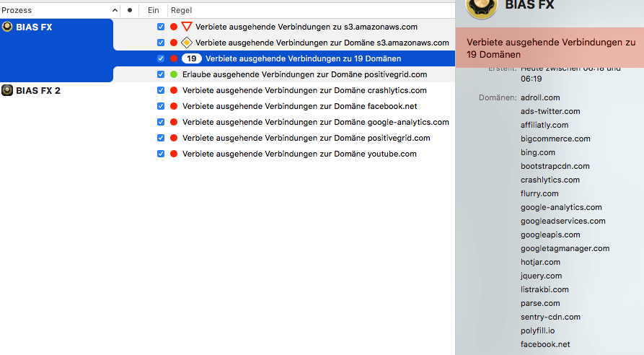This screenshot has height=355, width=644.
Task: Click googletagmanager.com in domain list
Action: click(565, 248)
